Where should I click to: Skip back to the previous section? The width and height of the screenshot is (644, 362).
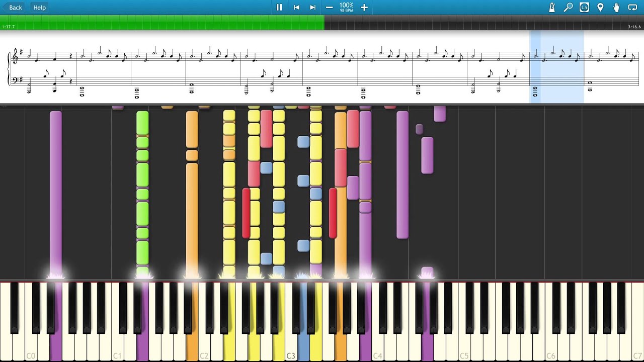(x=296, y=8)
